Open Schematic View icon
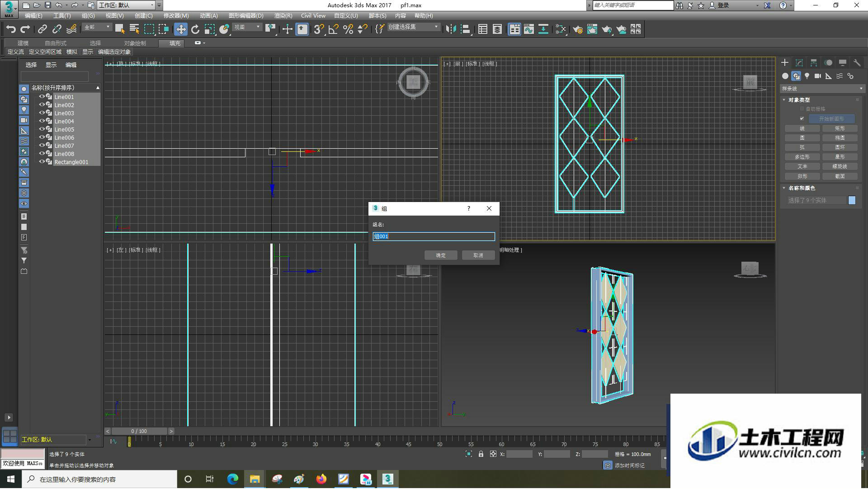 543,29
